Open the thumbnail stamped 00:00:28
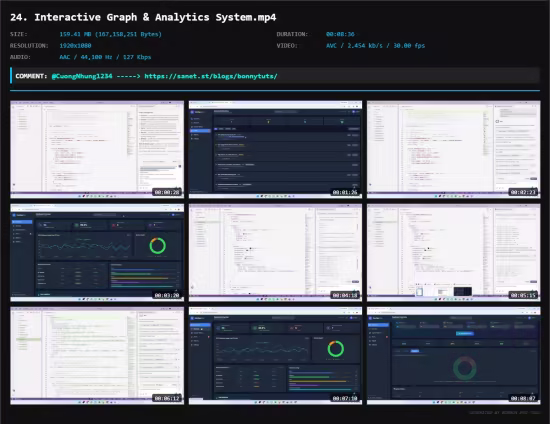 point(97,149)
